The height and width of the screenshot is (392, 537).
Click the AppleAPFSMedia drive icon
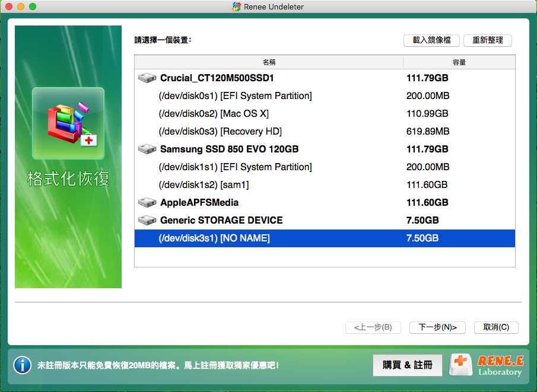[x=147, y=203]
